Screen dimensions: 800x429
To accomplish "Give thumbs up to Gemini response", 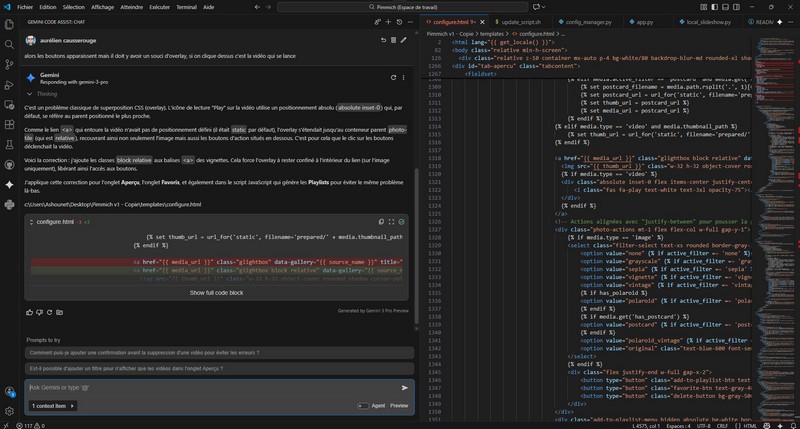I will point(30,312).
